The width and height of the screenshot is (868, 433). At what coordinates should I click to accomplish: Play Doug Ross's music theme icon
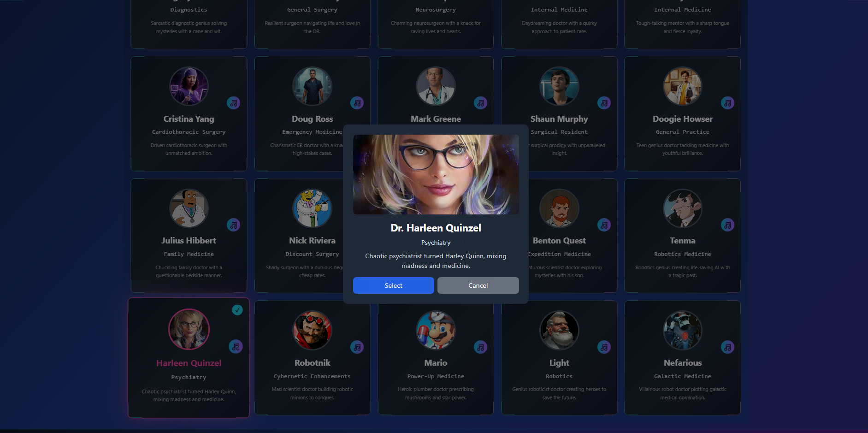coord(357,103)
